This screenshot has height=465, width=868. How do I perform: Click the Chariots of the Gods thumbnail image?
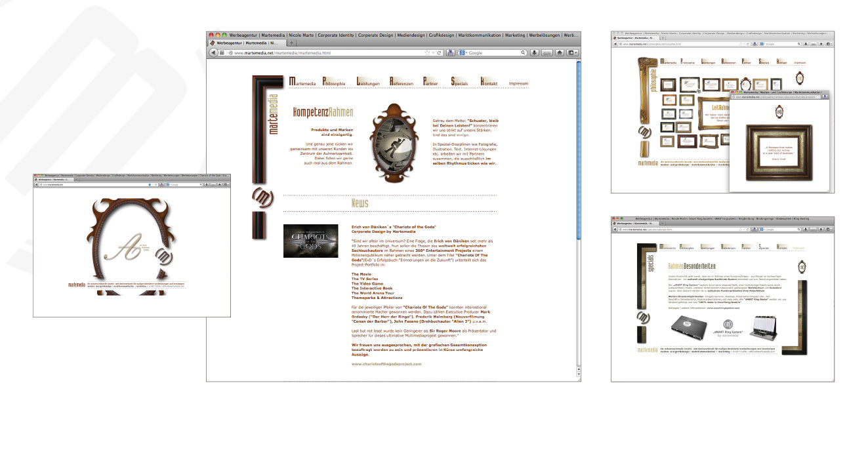click(311, 241)
